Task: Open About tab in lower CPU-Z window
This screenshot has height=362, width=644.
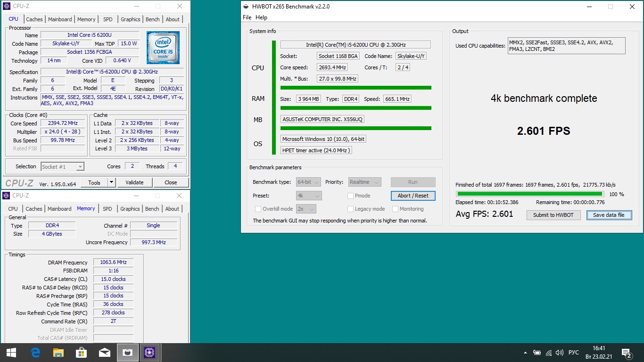Action: pos(172,209)
